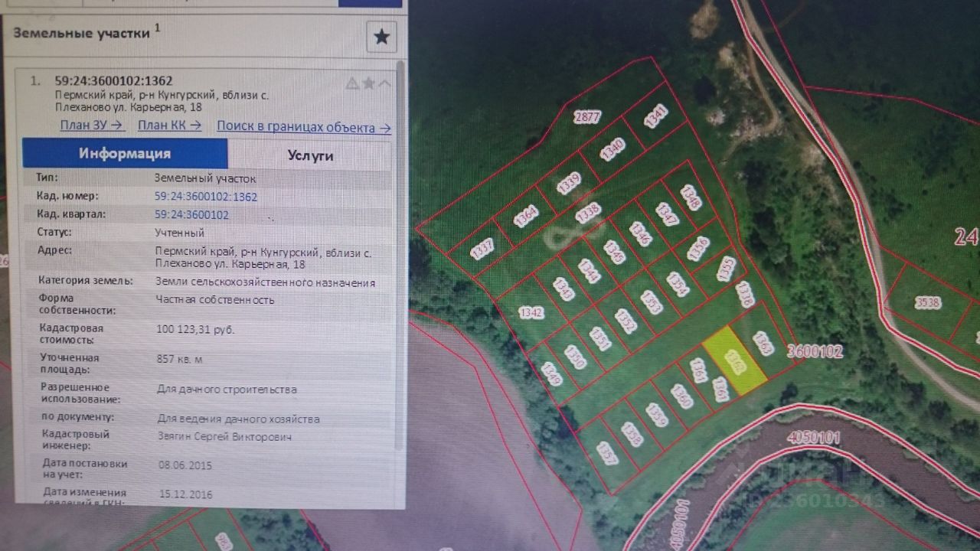This screenshot has height=551, width=980.
Task: Open the План ЗУ link
Action: (x=92, y=126)
